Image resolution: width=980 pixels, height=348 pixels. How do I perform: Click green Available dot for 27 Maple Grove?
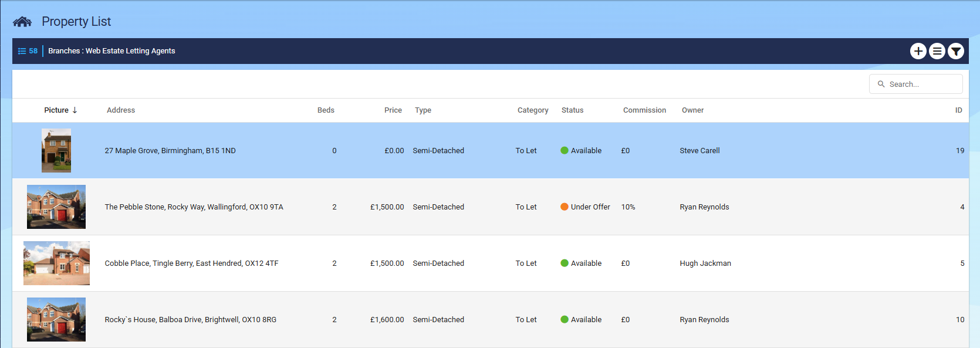(x=565, y=151)
